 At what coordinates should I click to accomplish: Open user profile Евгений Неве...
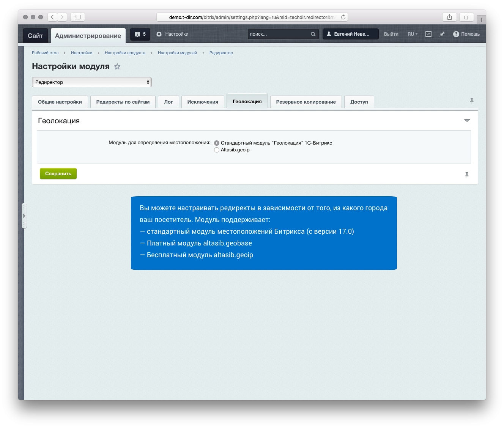click(350, 34)
